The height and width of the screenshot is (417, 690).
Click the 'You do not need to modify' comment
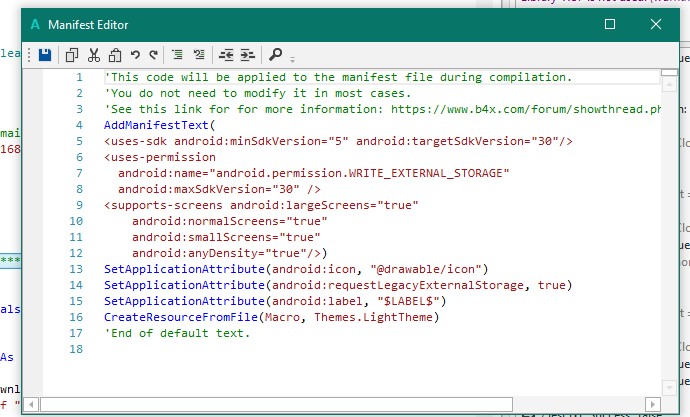pos(257,93)
